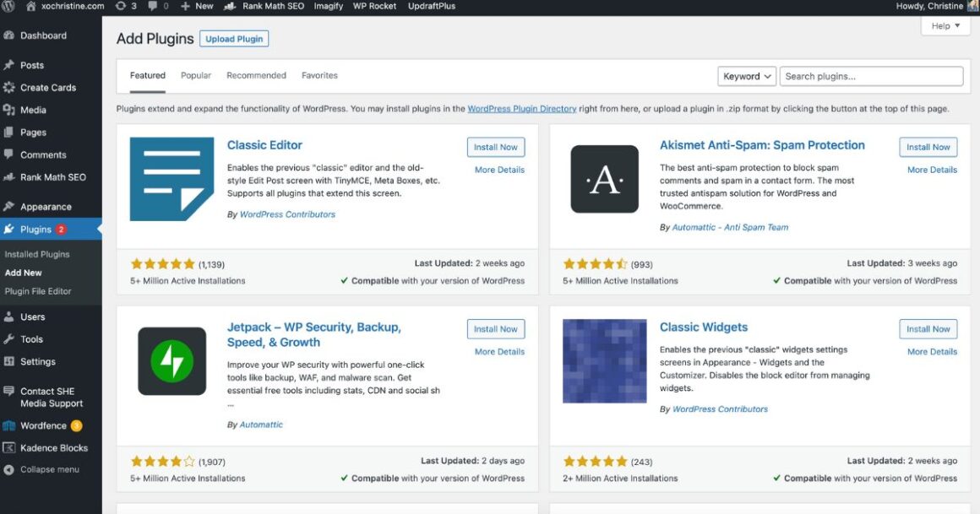Select the Add New submenu item
The image size is (980, 514).
[23, 273]
